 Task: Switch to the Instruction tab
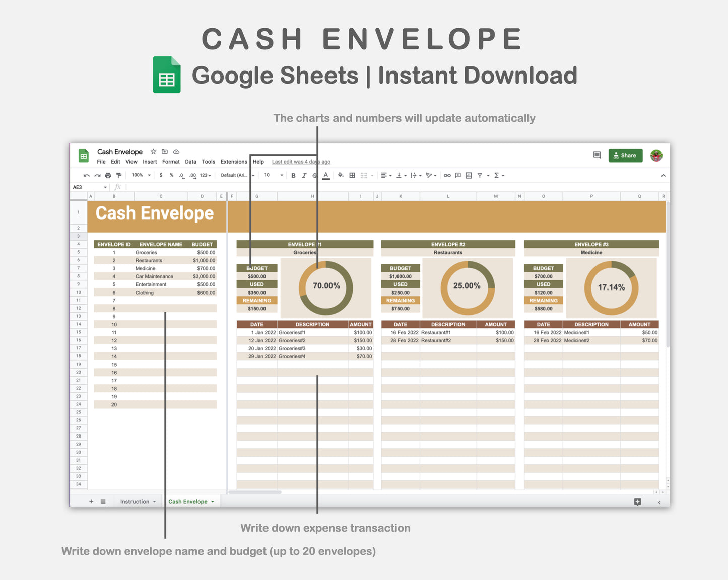tap(135, 501)
